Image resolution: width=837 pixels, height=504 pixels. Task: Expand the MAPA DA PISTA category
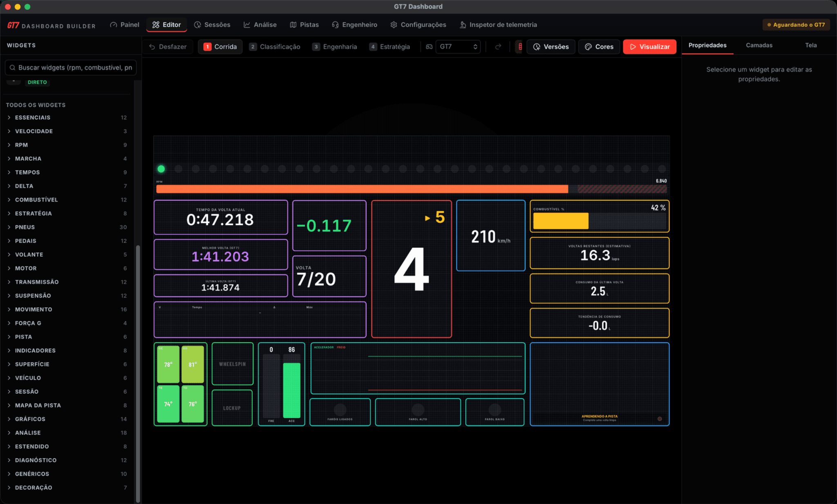tap(67, 405)
